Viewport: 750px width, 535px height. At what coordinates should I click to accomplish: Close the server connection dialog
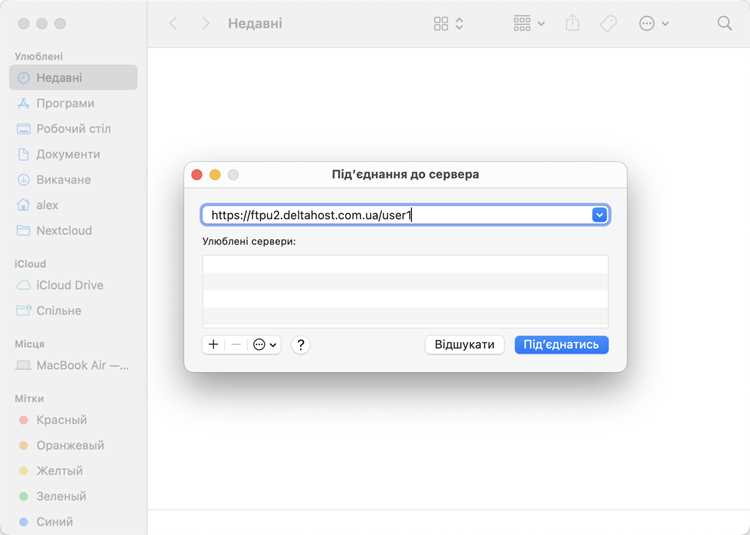point(197,175)
